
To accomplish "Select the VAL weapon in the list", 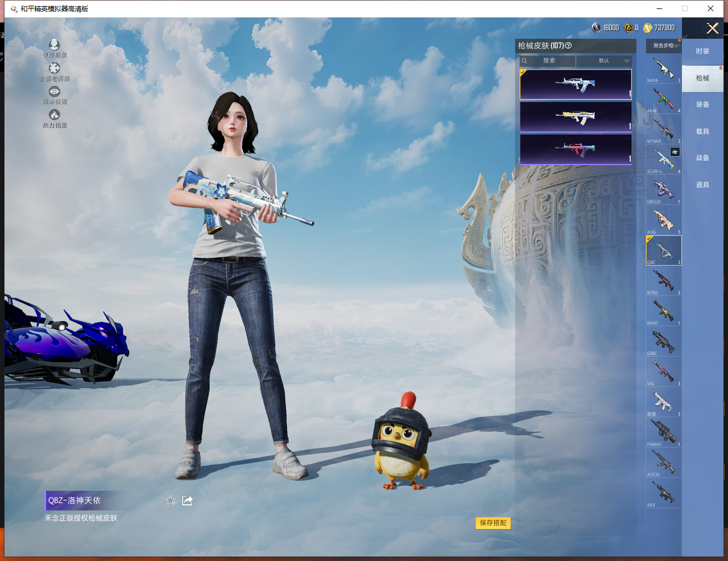I will 663,372.
